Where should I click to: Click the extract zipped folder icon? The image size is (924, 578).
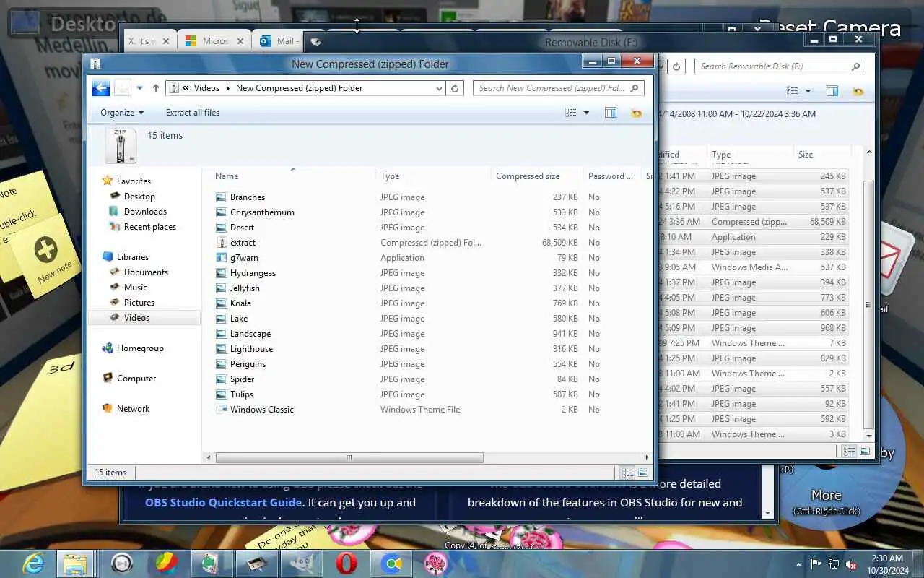coord(222,243)
